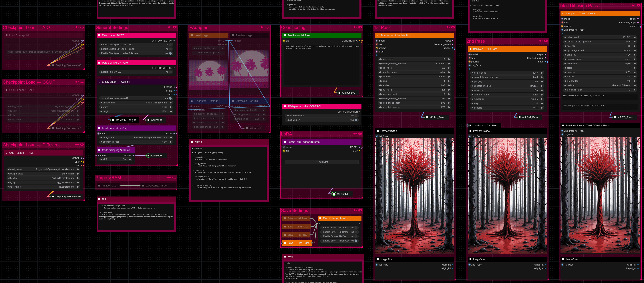644x283 pixels.
Task: Click bypass arrow icon on Conditioning group
Action: [355, 27]
